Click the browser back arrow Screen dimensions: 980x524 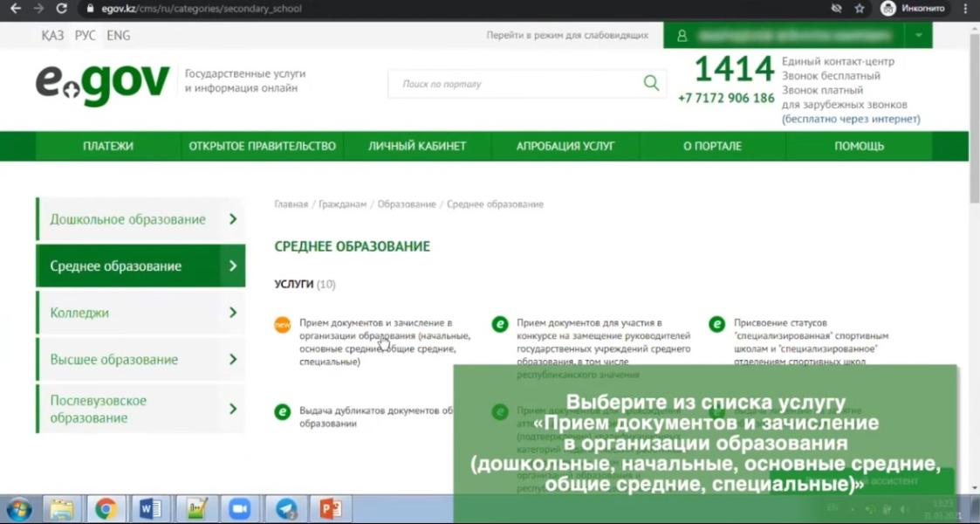[x=16, y=8]
